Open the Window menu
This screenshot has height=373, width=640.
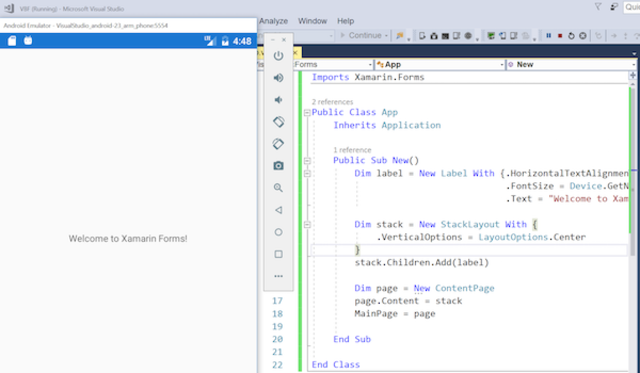(x=312, y=21)
